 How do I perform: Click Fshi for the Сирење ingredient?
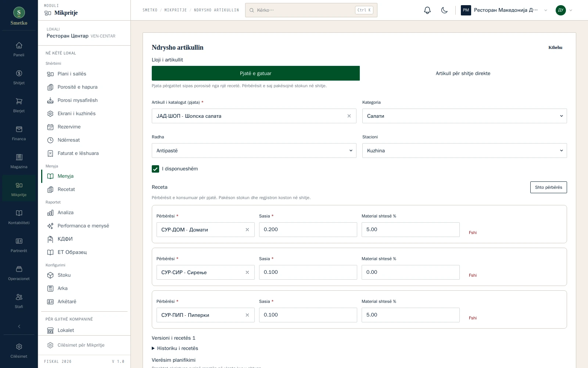click(473, 275)
